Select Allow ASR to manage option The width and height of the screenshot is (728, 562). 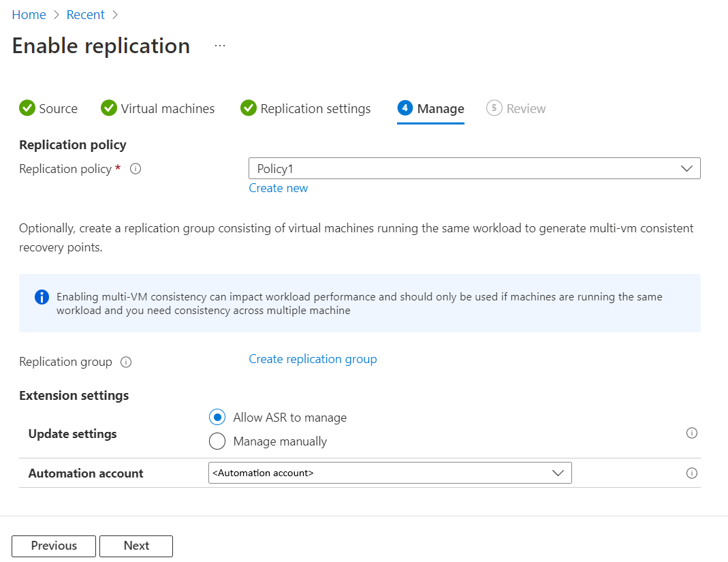[217, 417]
